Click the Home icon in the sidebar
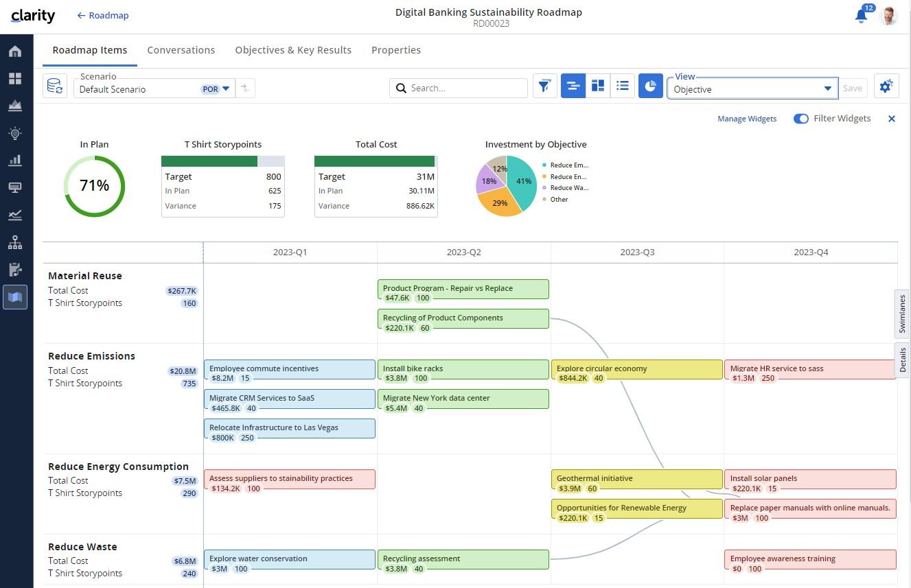 pos(15,51)
